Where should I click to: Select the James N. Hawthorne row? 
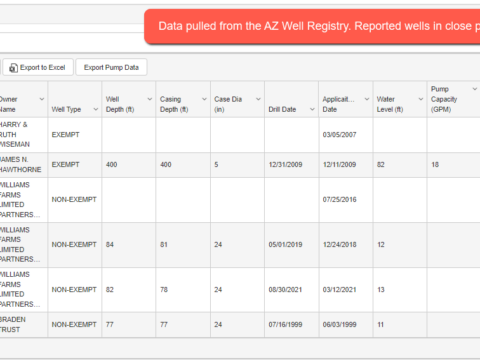[x=240, y=165]
